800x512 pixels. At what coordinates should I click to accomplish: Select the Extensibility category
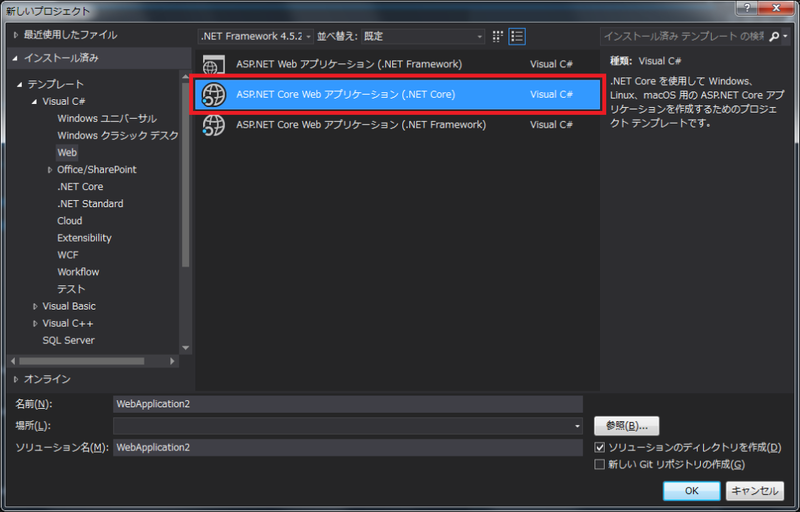(x=84, y=238)
